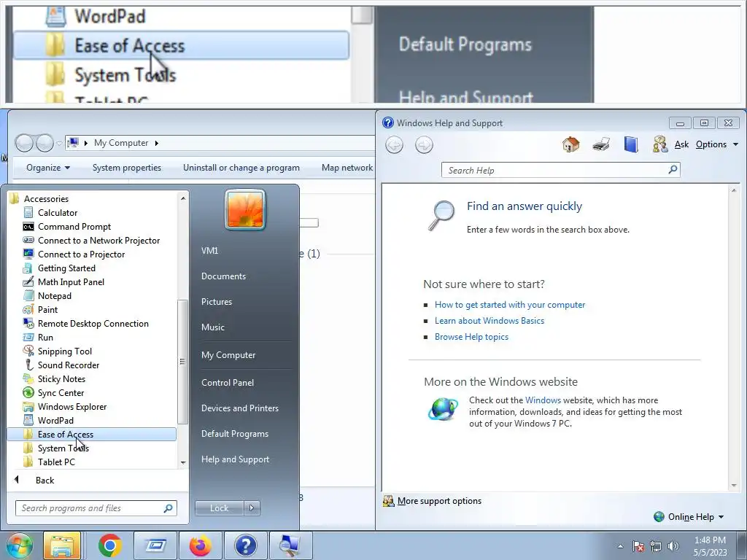Open the Run dialog entry
The width and height of the screenshot is (747, 560).
(45, 337)
